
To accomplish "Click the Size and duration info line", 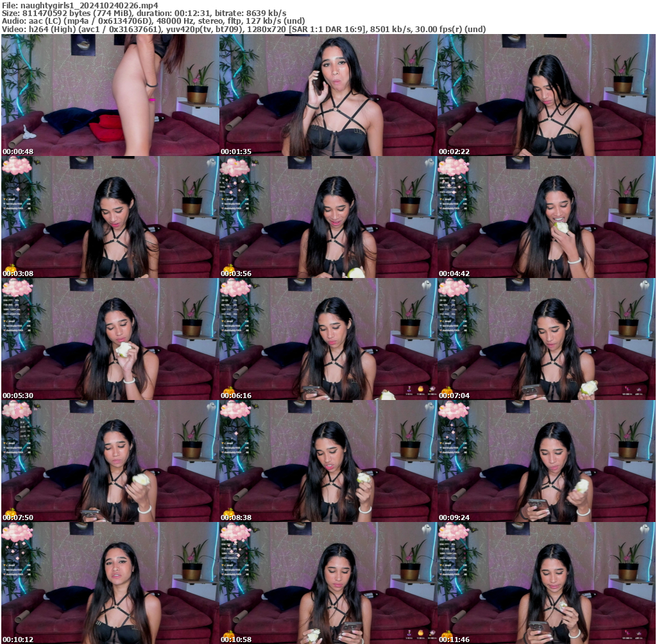I will point(144,13).
